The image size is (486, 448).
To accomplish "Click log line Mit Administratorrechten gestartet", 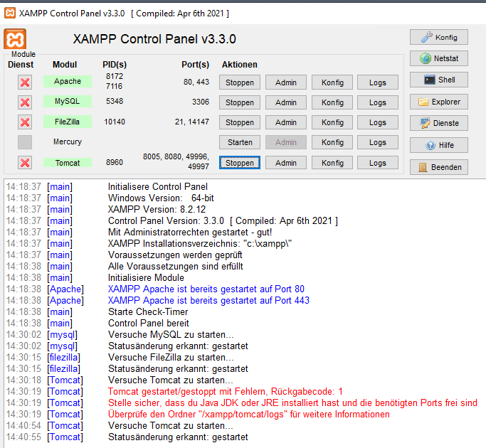I will pyautogui.click(x=190, y=232).
